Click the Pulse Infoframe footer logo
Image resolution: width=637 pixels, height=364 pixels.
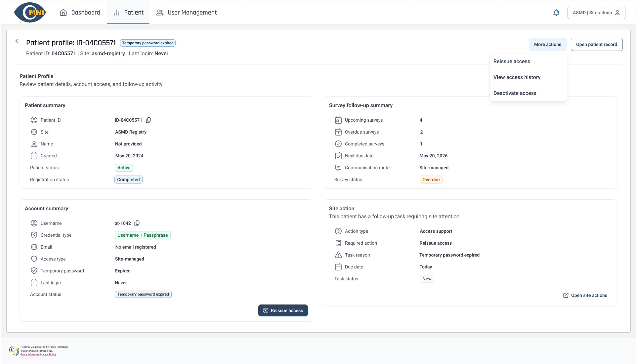click(x=14, y=350)
